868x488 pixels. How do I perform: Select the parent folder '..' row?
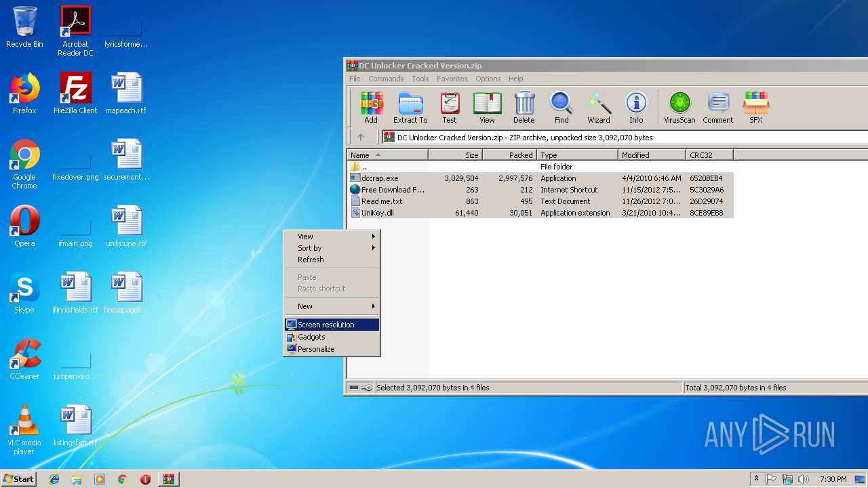(x=540, y=167)
